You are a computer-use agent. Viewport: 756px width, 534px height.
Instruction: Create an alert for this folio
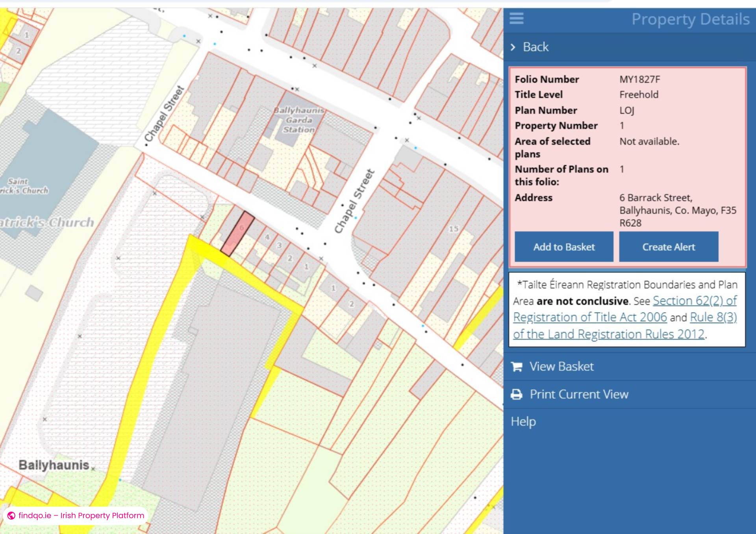[x=669, y=247]
